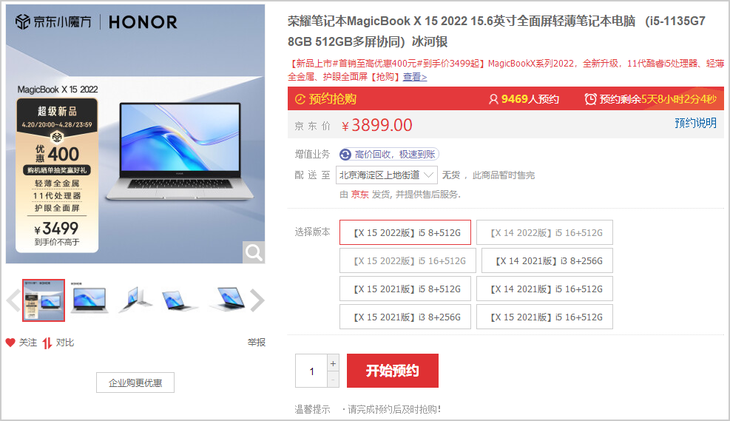
Task: Choose version X 15 2021 i5 16+512G
Action: (x=545, y=317)
